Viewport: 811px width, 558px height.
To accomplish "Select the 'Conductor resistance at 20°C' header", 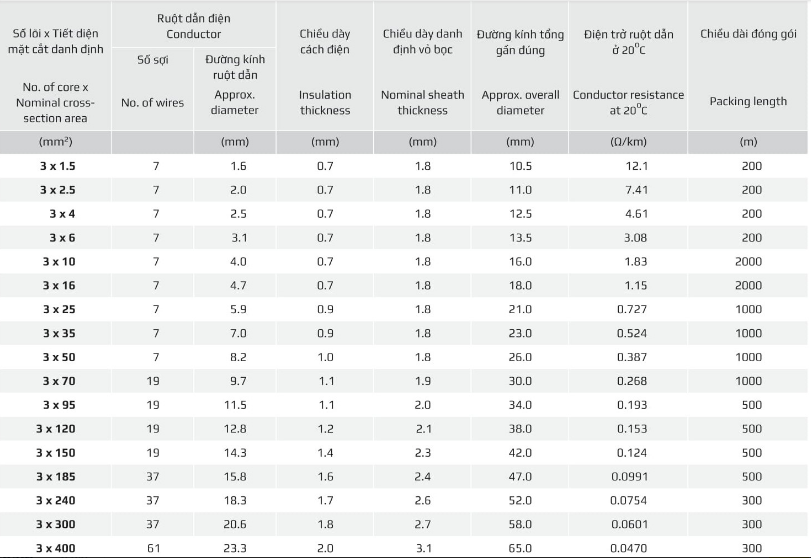I will [628, 102].
